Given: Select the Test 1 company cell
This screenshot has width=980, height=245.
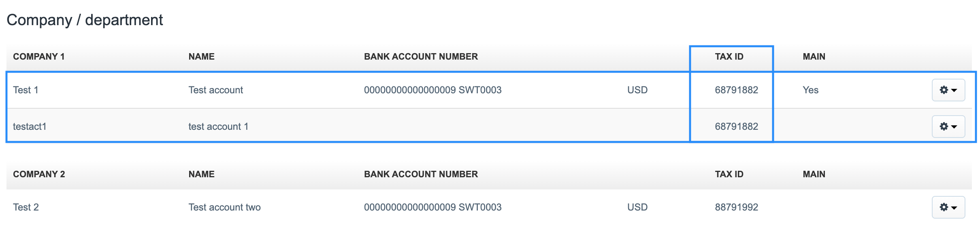Looking at the screenshot, I should tap(26, 90).
